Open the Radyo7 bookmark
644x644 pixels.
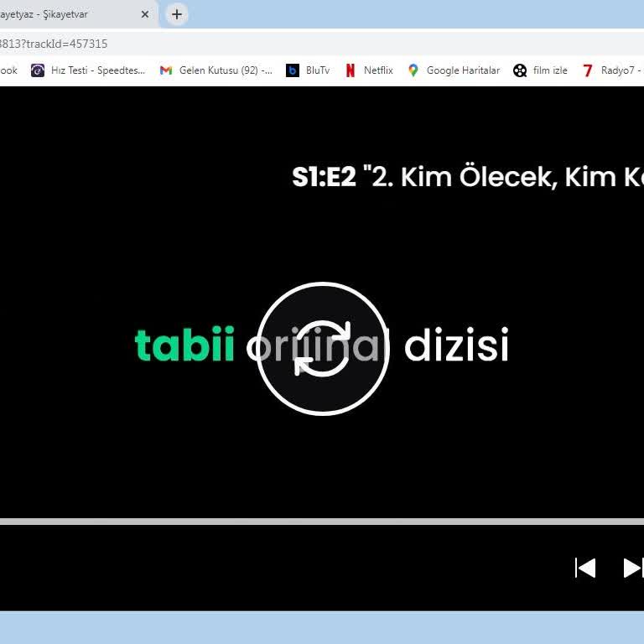point(613,70)
